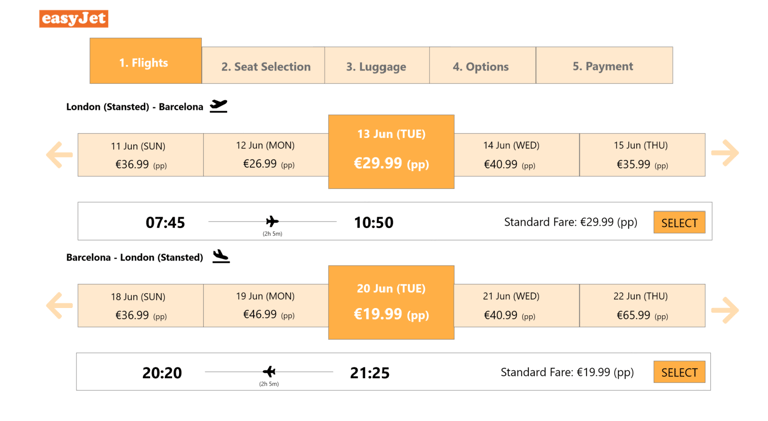
Task: Click plane icon on 20:20 flight row
Action: tap(269, 371)
